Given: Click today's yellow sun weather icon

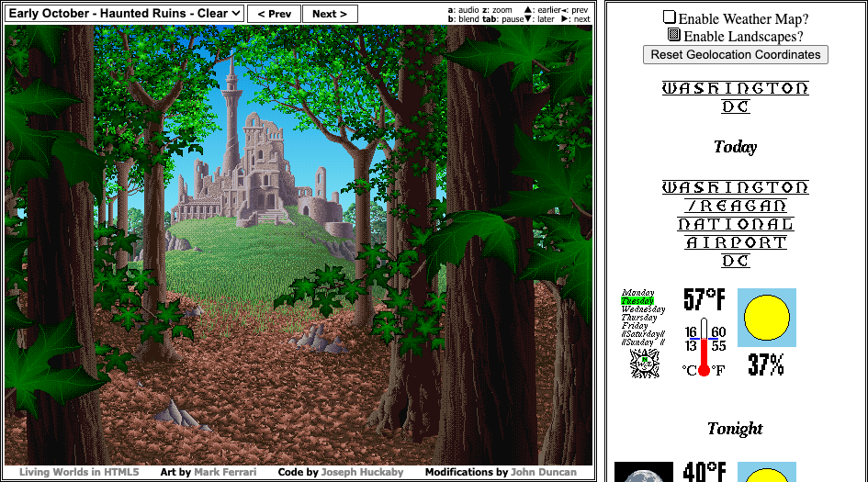Looking at the screenshot, I should [x=767, y=318].
